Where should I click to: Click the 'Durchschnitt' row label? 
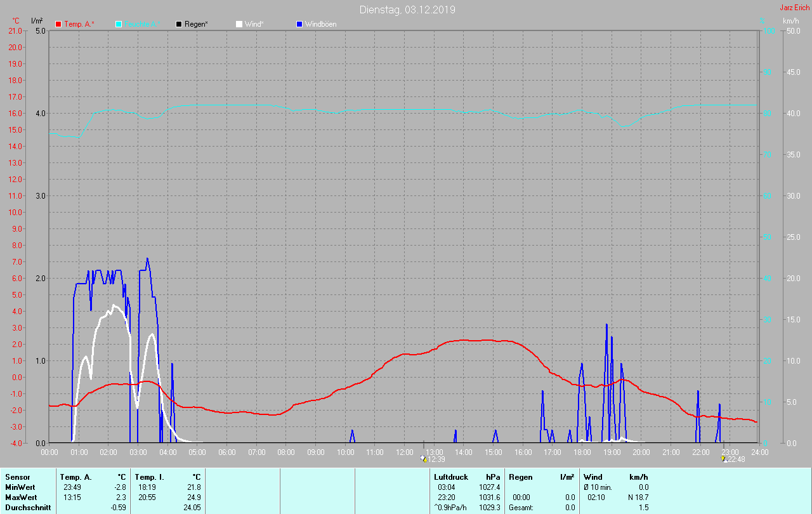[27, 508]
